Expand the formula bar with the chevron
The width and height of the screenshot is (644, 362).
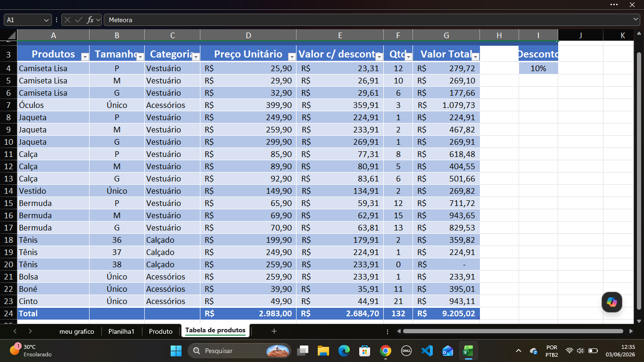[636, 20]
